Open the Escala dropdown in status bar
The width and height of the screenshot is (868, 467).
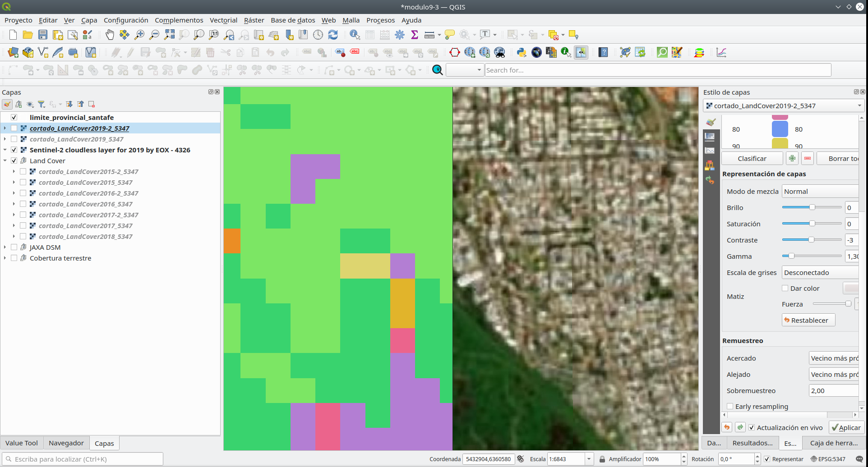[589, 459]
